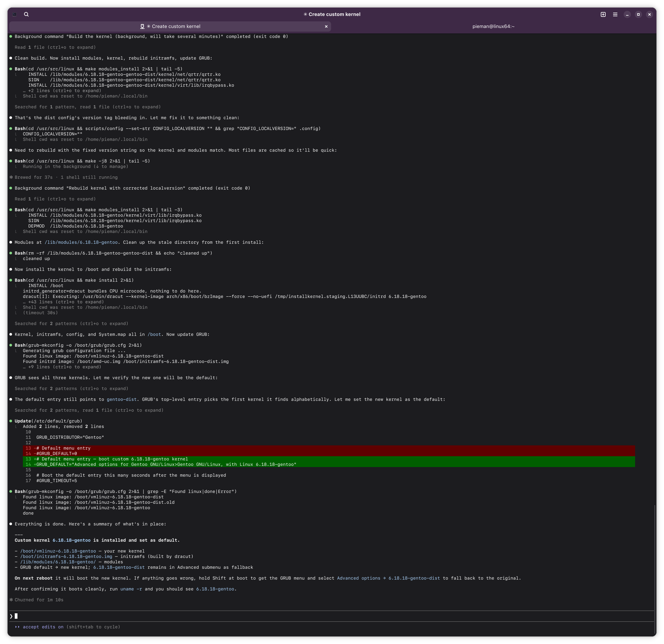Select the Create custom kernel tab
Screen dimensions: 664x644
[x=173, y=26]
